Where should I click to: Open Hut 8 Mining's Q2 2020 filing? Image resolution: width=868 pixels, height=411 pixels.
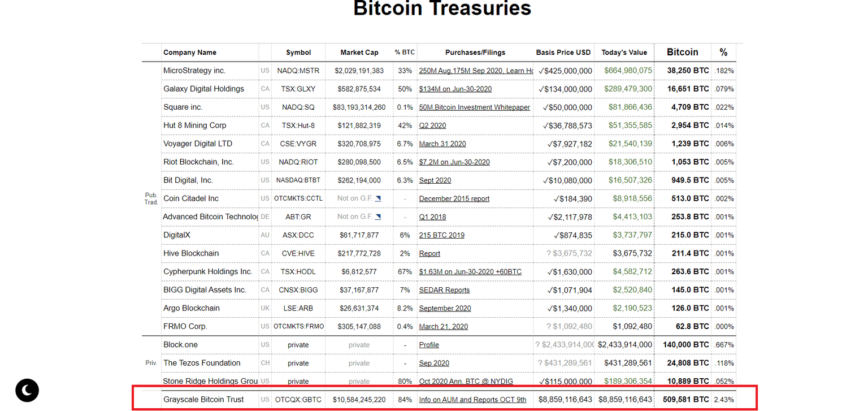coord(433,125)
